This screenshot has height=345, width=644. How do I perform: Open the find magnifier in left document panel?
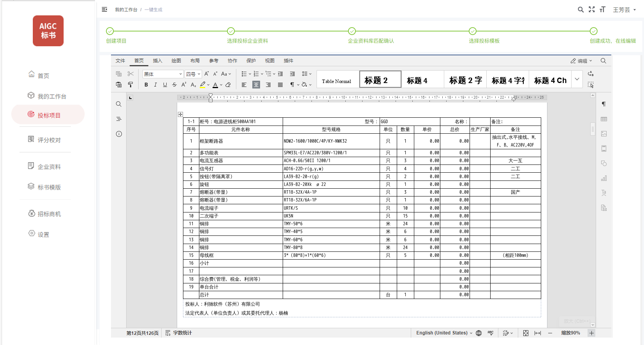[119, 104]
